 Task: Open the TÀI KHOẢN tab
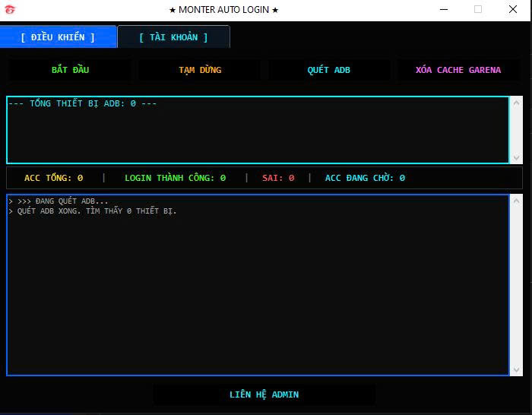(x=173, y=37)
